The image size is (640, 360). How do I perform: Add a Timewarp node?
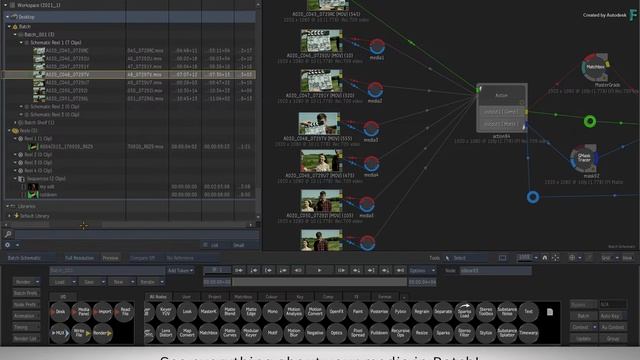529,333
